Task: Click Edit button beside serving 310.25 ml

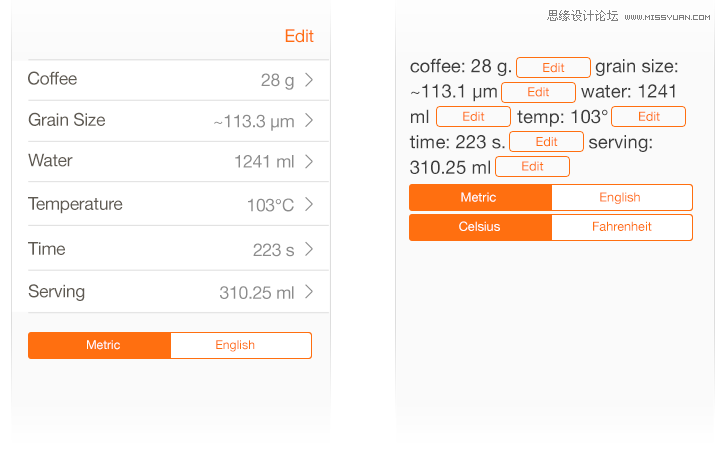Action: coord(532,167)
